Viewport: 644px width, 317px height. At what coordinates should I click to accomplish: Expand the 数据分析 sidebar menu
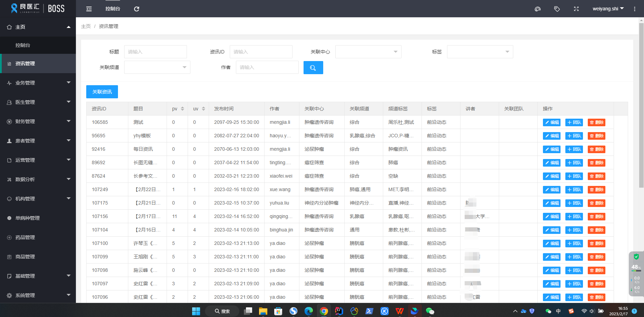[38, 179]
